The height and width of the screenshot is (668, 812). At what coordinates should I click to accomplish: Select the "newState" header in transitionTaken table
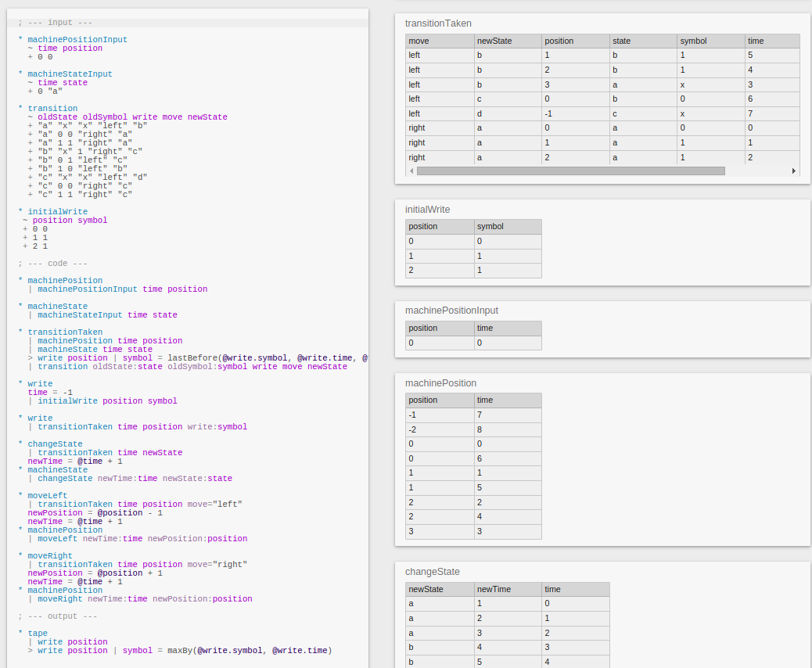[507, 41]
